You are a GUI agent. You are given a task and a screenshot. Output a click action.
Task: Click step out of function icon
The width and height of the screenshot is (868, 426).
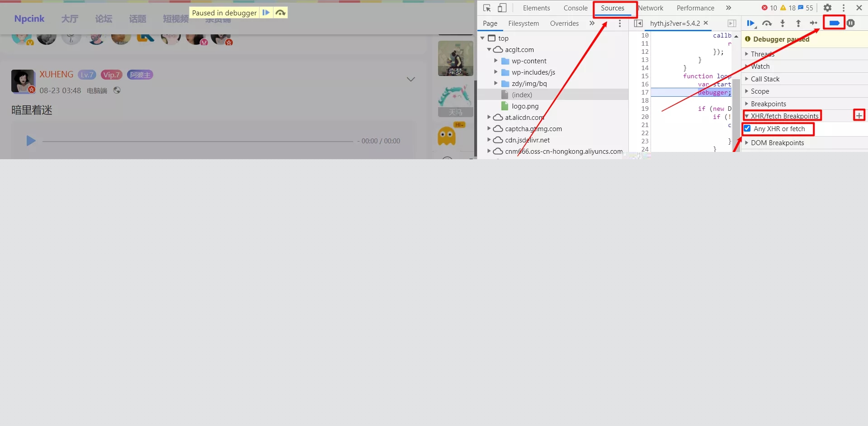point(798,24)
